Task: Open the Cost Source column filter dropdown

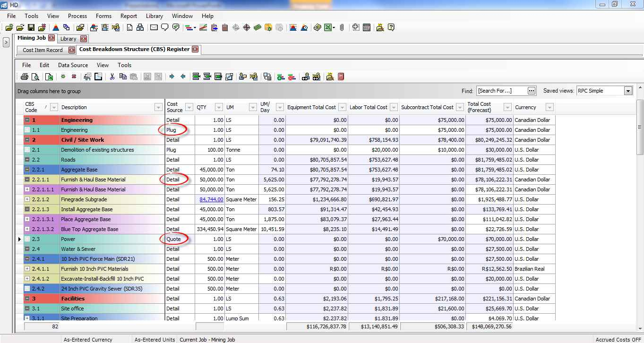Action: tap(189, 107)
